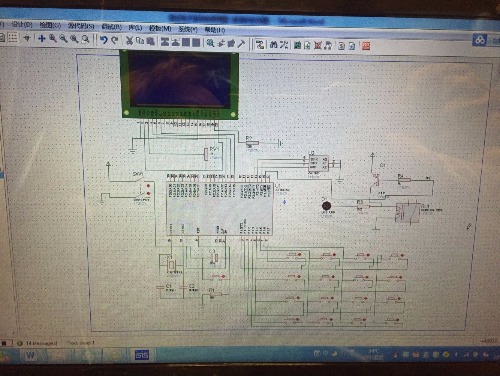Click the hammer packaging tool icon
The width and height of the screenshot is (500, 376).
coord(241,43)
